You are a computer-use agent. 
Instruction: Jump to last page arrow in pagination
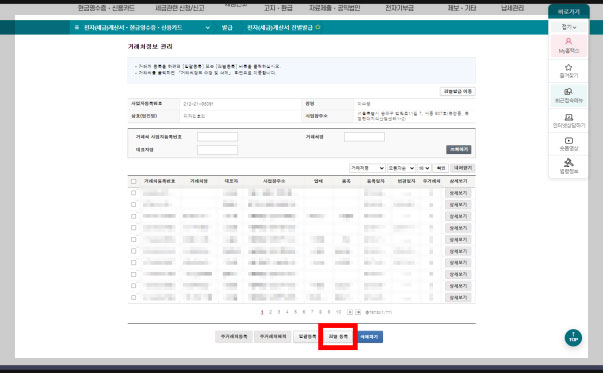point(358,312)
